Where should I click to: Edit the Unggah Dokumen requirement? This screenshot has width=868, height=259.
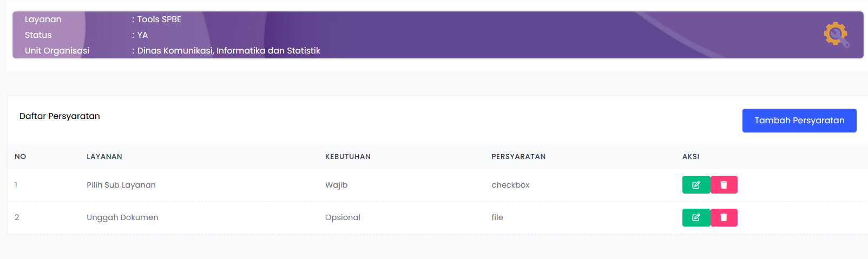click(696, 217)
